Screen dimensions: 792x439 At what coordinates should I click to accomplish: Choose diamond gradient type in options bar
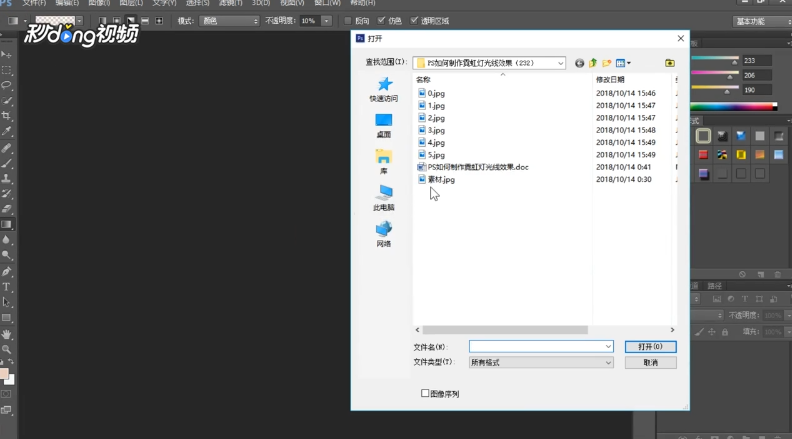(159, 21)
